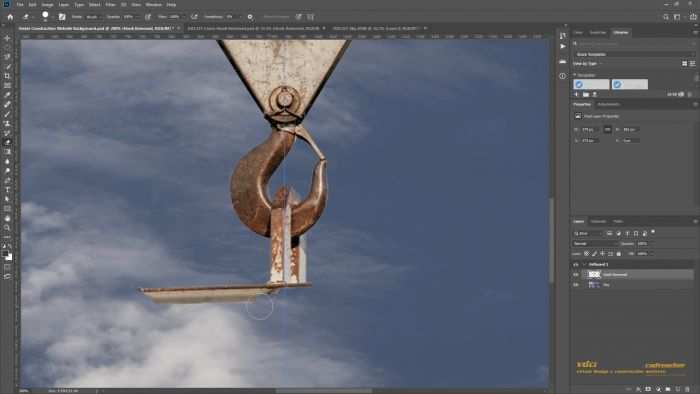Open the brush preset picker dropdown

tap(45, 17)
